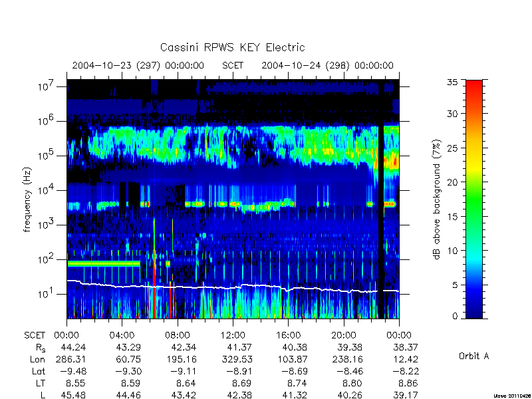Click the '16:00' time axis label

(x=289, y=335)
